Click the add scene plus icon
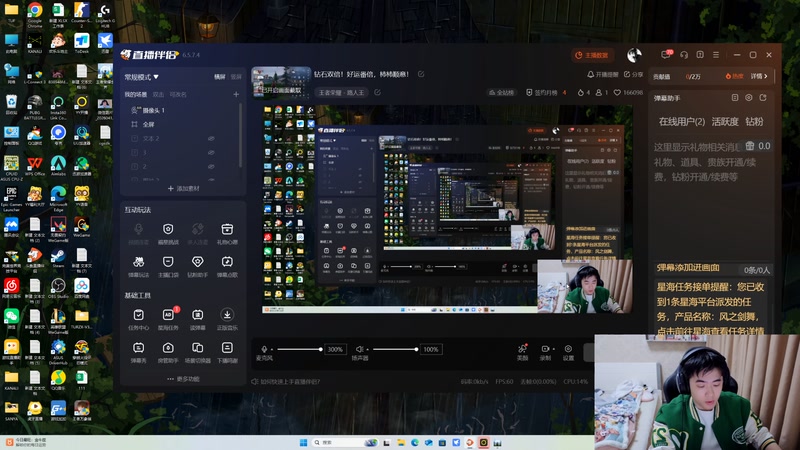This screenshot has height=450, width=800. click(x=236, y=94)
